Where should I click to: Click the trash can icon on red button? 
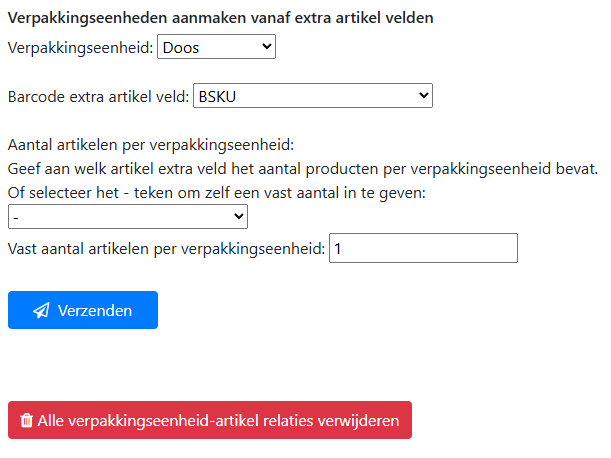[x=27, y=421]
